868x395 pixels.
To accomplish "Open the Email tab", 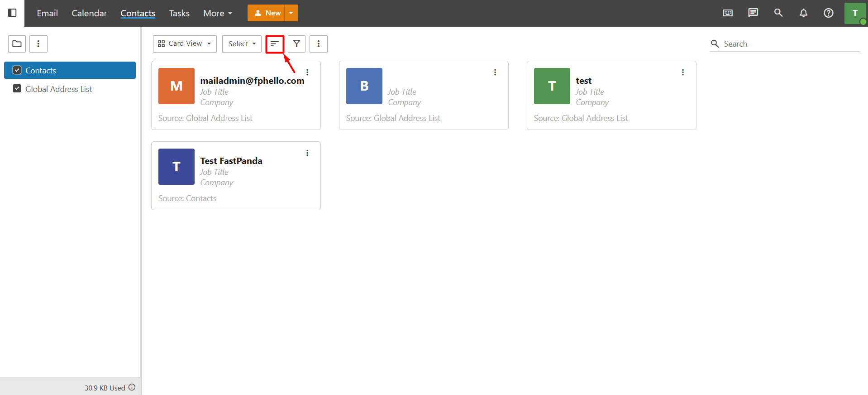I will point(48,13).
